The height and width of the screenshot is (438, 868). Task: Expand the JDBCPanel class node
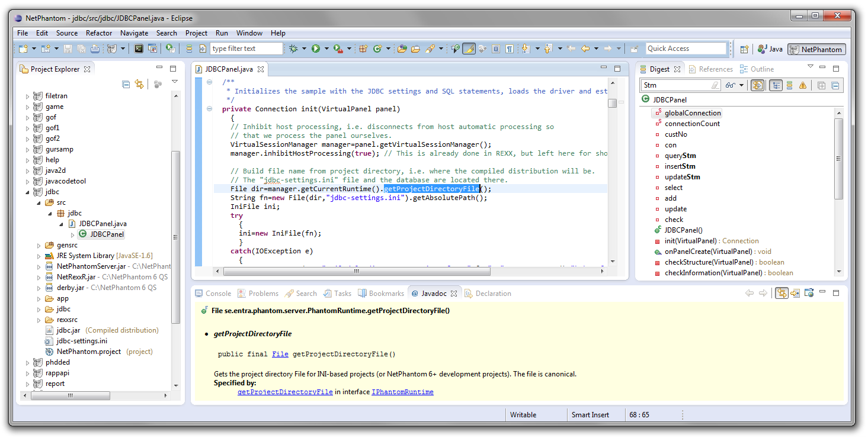click(x=73, y=234)
